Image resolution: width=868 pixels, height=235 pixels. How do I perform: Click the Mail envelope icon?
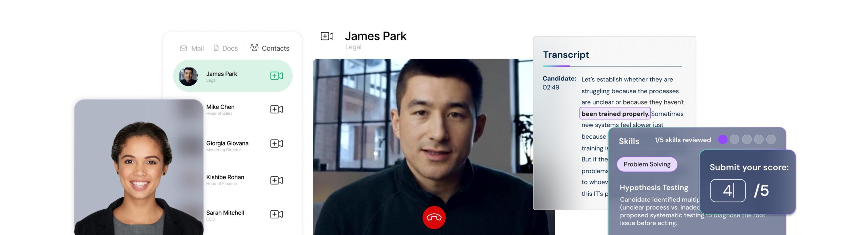[x=183, y=48]
